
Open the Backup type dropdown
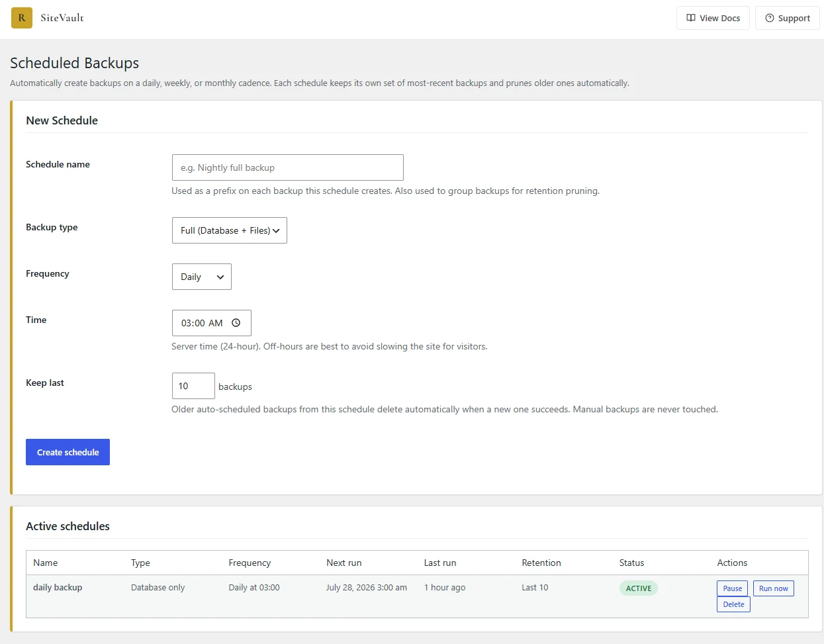229,230
